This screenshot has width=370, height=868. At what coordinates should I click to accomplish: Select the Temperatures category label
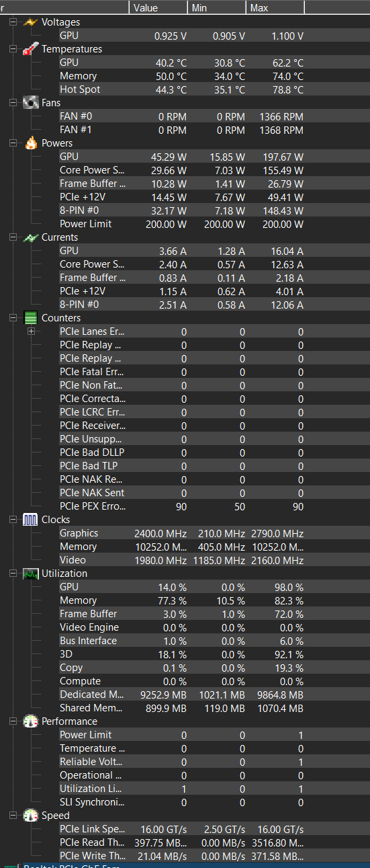coord(72,49)
